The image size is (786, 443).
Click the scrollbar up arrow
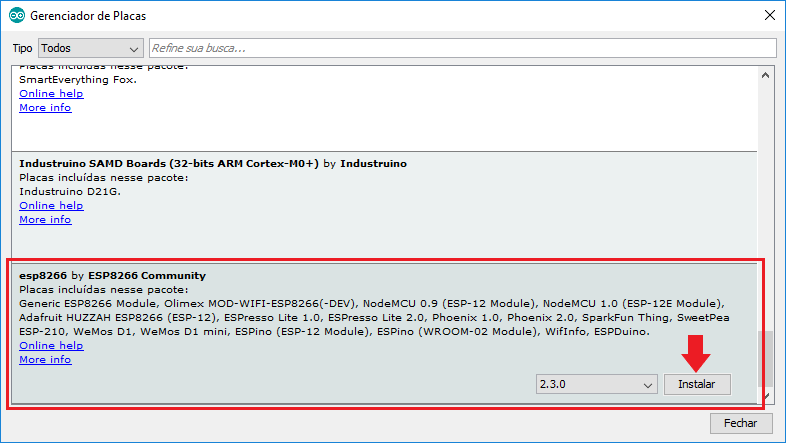coord(765,76)
